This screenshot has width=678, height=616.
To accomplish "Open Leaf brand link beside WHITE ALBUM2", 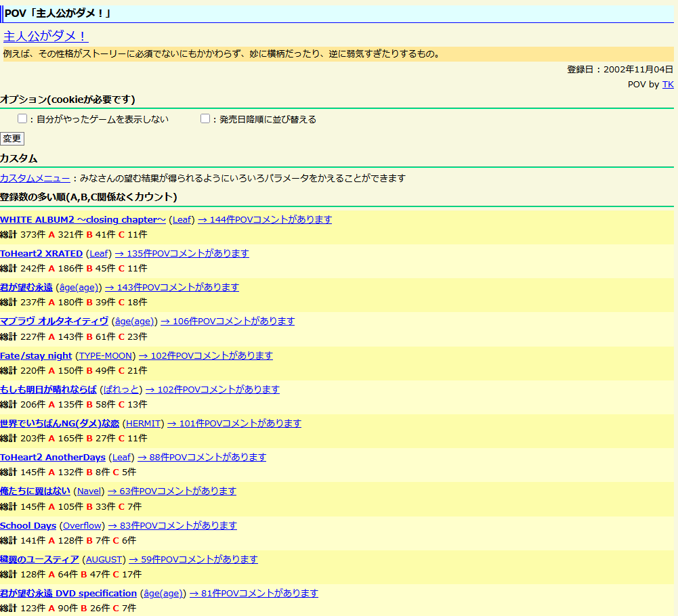I will [182, 219].
